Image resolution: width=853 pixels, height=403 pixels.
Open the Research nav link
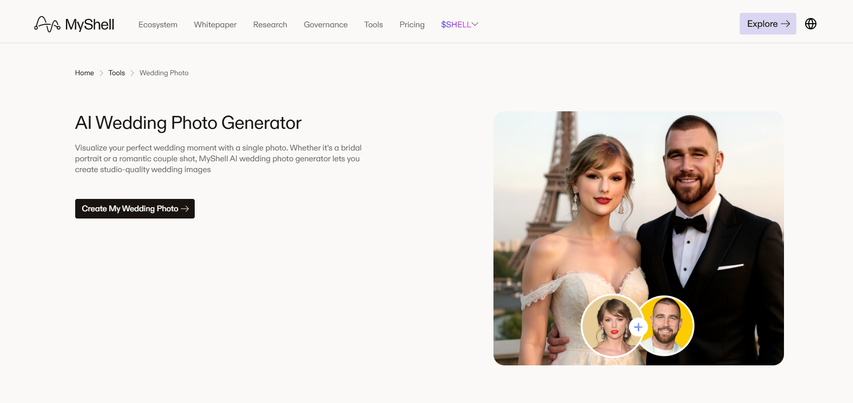(270, 24)
